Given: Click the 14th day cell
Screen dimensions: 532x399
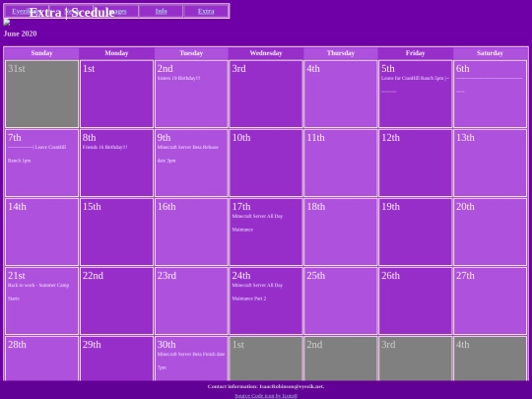Looking at the screenshot, I should (41, 232).
